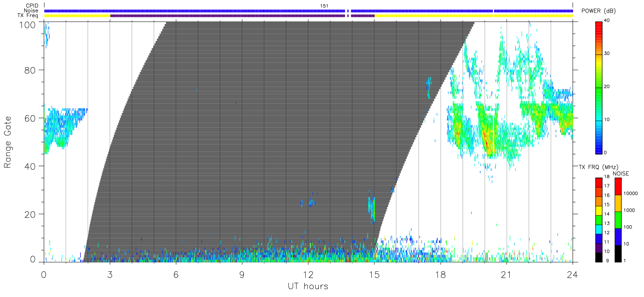
Task: Click the TX Freq row label
Action: click(x=29, y=16)
